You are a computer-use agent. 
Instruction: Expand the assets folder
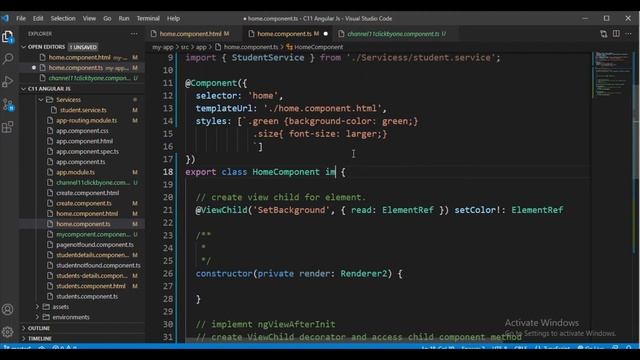click(x=60, y=307)
